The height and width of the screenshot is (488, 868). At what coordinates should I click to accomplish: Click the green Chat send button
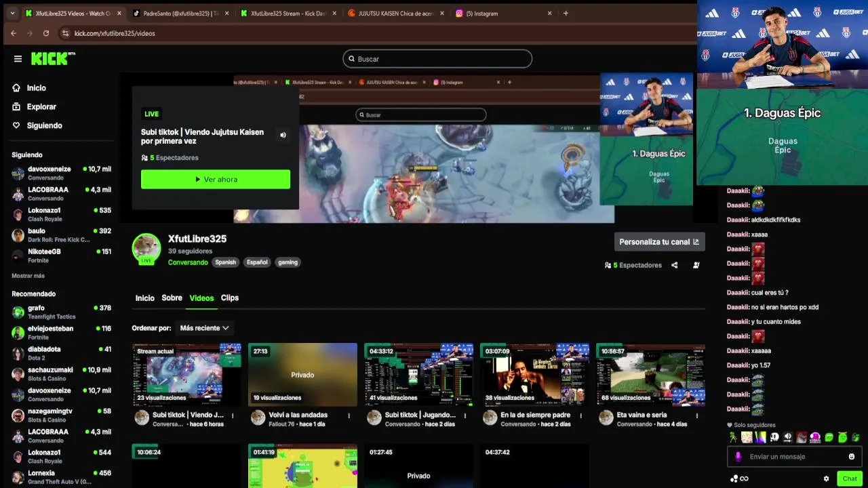click(x=850, y=479)
